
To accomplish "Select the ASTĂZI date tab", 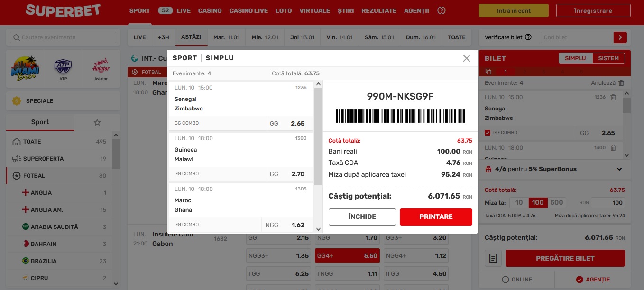I will [x=191, y=37].
